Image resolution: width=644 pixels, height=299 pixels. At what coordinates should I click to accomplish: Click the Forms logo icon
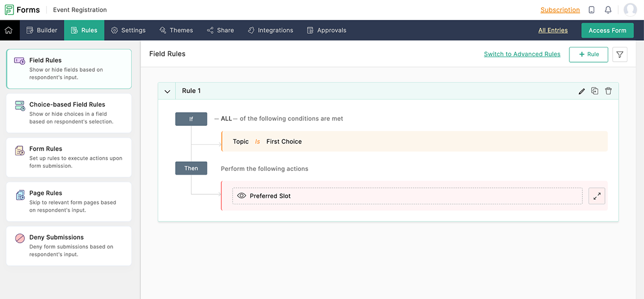click(x=9, y=10)
